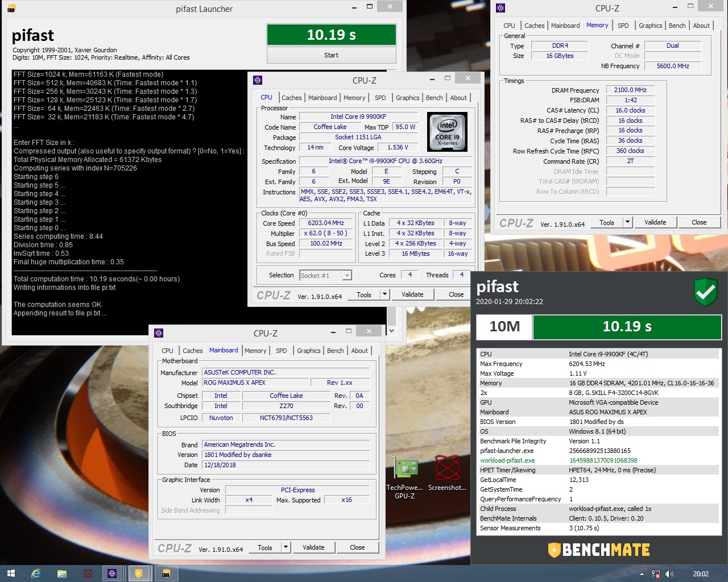
Task: Click Multiplier value x 62.0 in CPU-Z
Action: pos(326,233)
